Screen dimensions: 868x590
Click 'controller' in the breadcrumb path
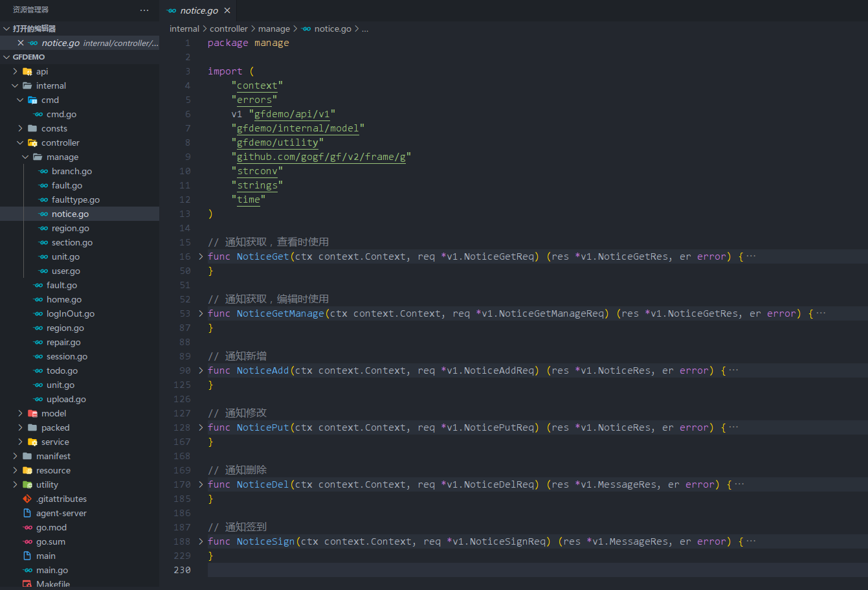point(228,28)
